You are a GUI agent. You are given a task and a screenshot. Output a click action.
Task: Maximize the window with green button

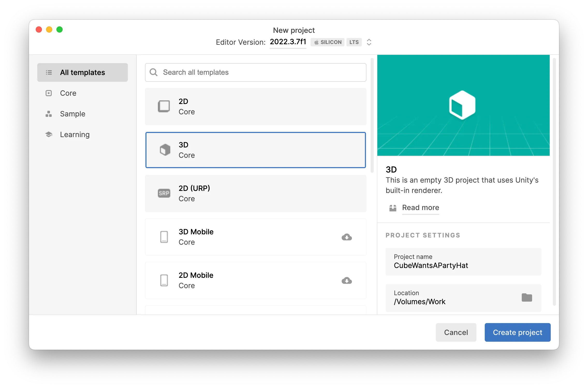(x=60, y=29)
